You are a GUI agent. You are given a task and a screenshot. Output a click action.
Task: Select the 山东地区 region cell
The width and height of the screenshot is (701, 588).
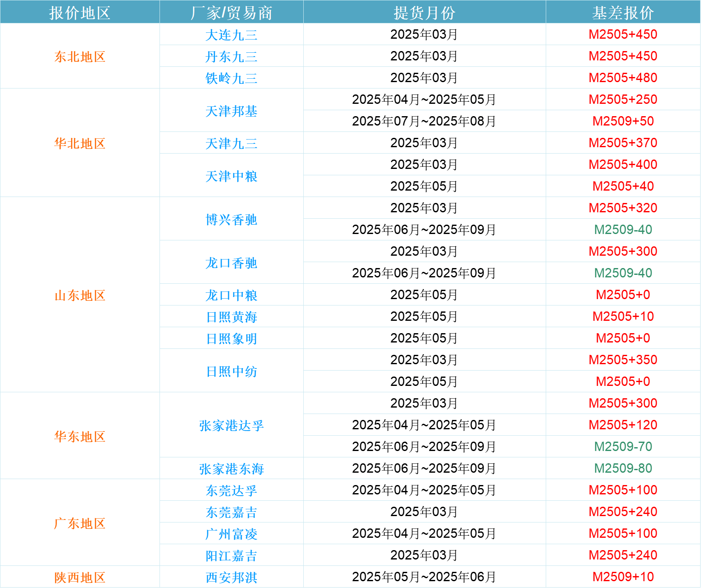pyautogui.click(x=80, y=295)
